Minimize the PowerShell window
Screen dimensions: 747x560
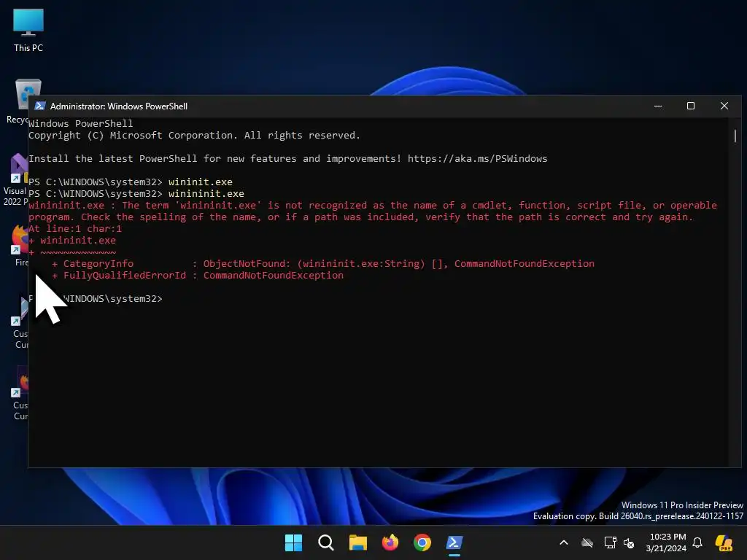coord(658,106)
